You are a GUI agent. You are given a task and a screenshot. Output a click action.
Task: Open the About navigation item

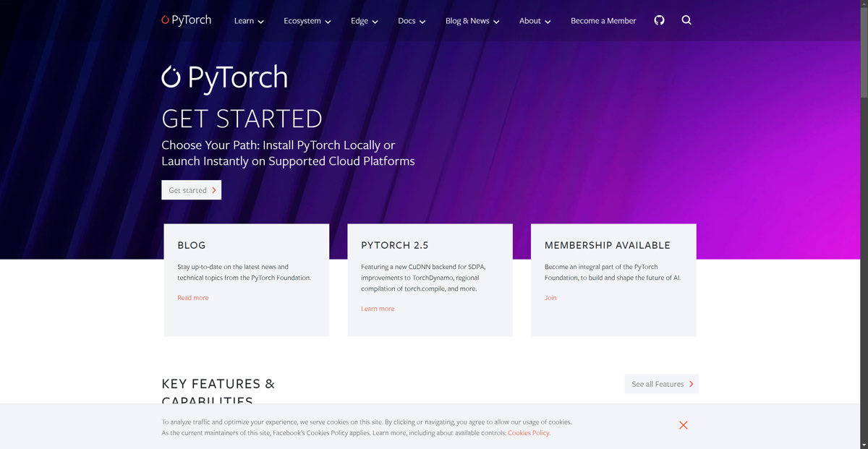click(x=530, y=20)
